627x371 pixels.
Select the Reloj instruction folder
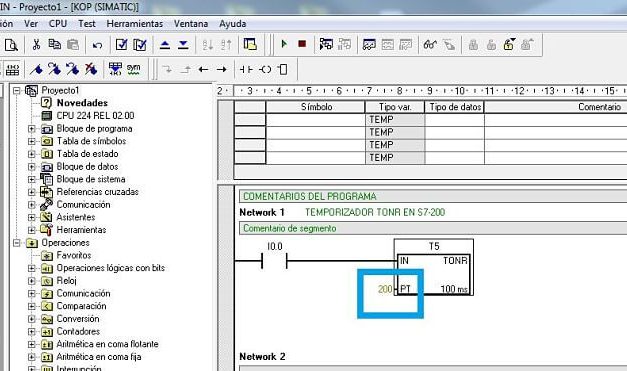[x=66, y=281]
